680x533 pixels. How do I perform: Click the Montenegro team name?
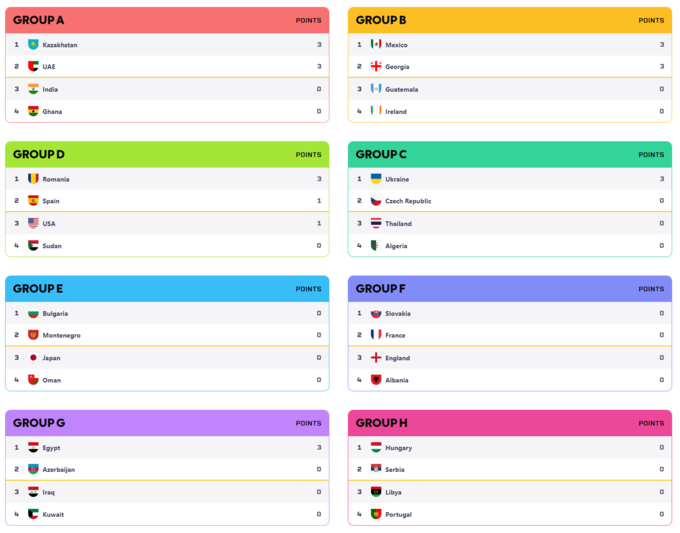pos(61,335)
